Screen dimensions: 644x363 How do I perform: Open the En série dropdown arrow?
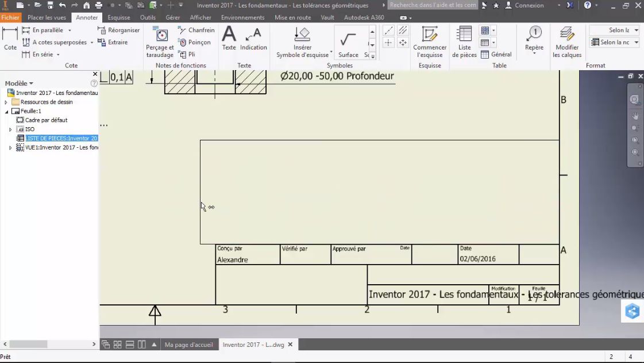58,55
